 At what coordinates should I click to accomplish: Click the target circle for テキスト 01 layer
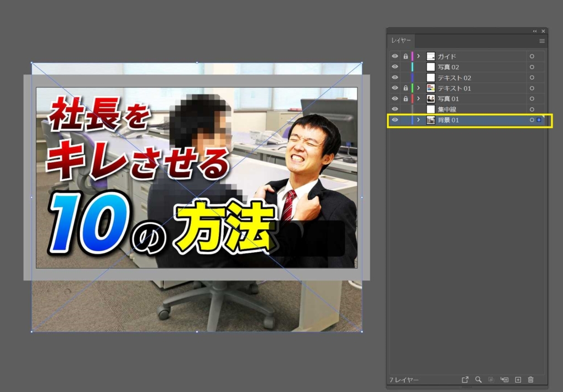(532, 89)
